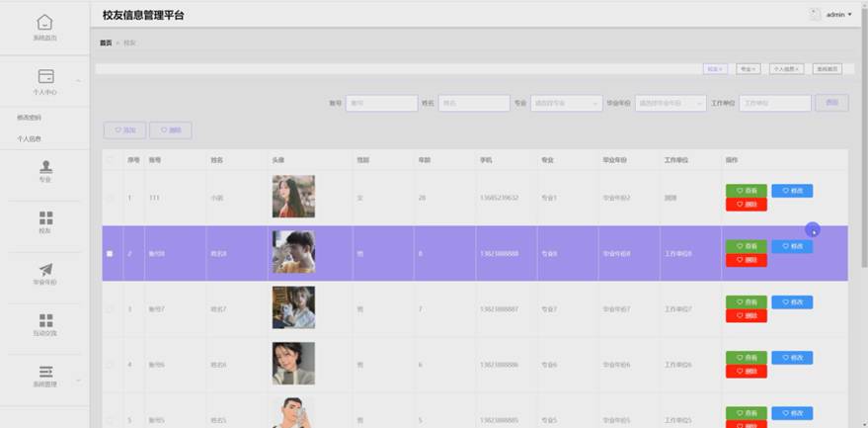Open the 校友 grid icon menu
868x428 pixels.
(46, 217)
